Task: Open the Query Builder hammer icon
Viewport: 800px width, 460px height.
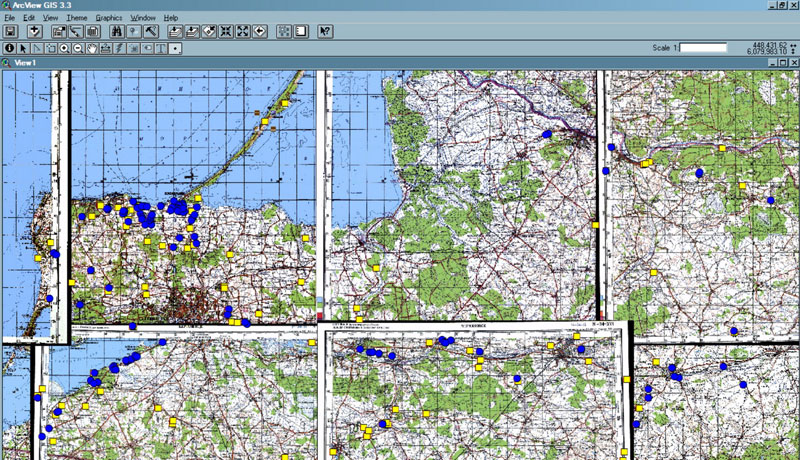Action: (150, 32)
